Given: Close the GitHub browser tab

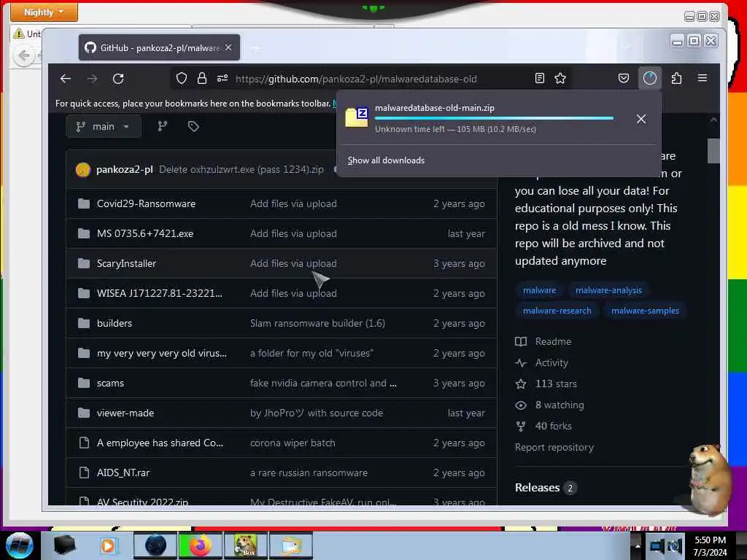Looking at the screenshot, I should click(x=228, y=47).
